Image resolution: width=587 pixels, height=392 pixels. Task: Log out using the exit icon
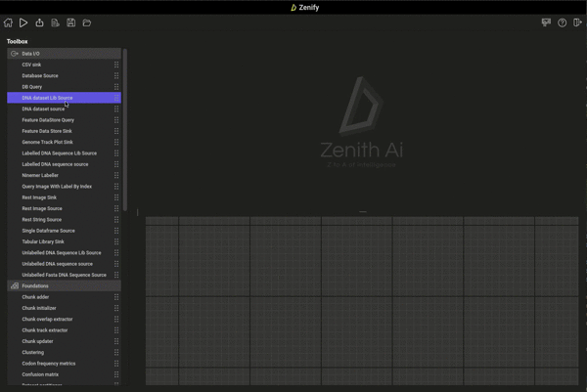[577, 22]
